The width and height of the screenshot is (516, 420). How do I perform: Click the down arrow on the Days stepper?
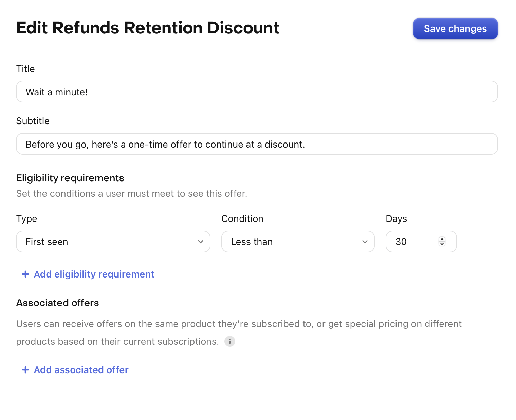tap(442, 244)
